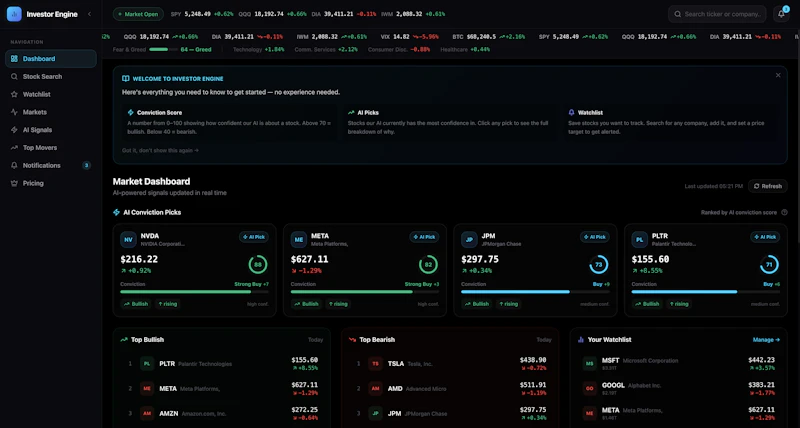Click the Bullish tag on the NVDA card
The width and height of the screenshot is (800, 428).
click(x=136, y=304)
